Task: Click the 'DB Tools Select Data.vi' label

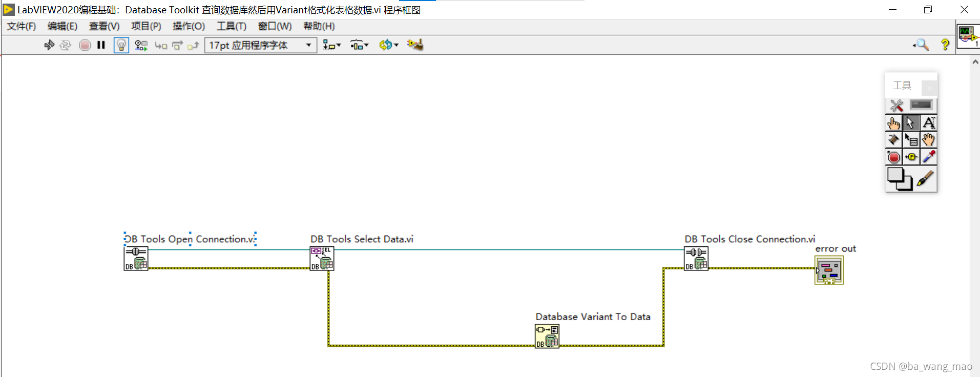Action: click(362, 239)
